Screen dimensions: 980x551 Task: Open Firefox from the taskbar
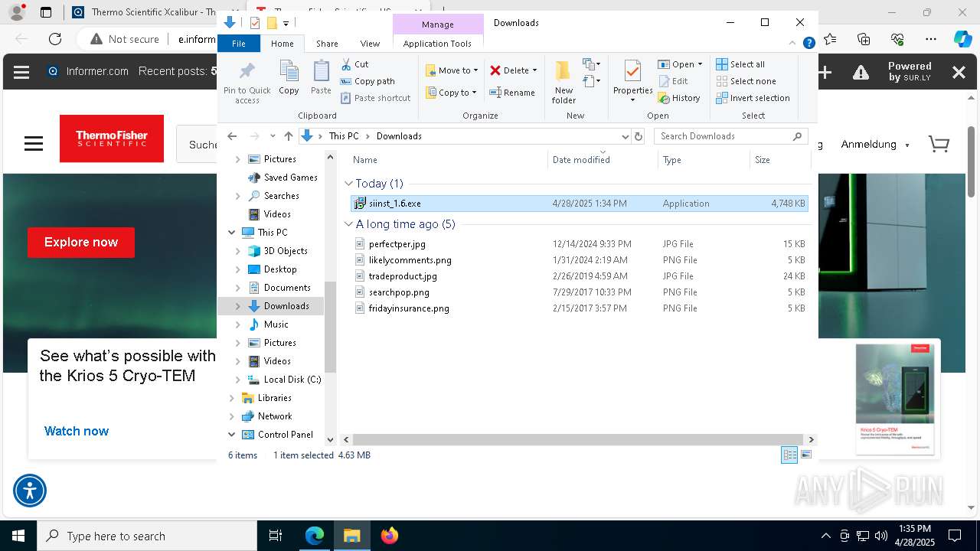click(390, 536)
